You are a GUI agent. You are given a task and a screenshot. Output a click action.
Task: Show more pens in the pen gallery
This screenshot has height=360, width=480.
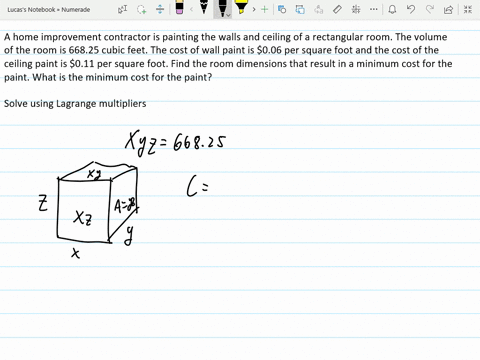(x=254, y=9)
